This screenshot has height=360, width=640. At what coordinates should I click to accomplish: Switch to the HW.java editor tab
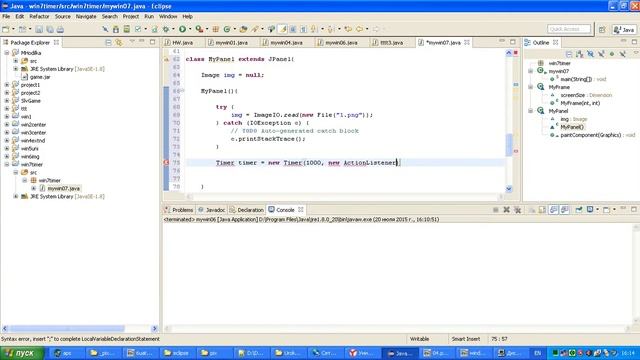(x=182, y=42)
